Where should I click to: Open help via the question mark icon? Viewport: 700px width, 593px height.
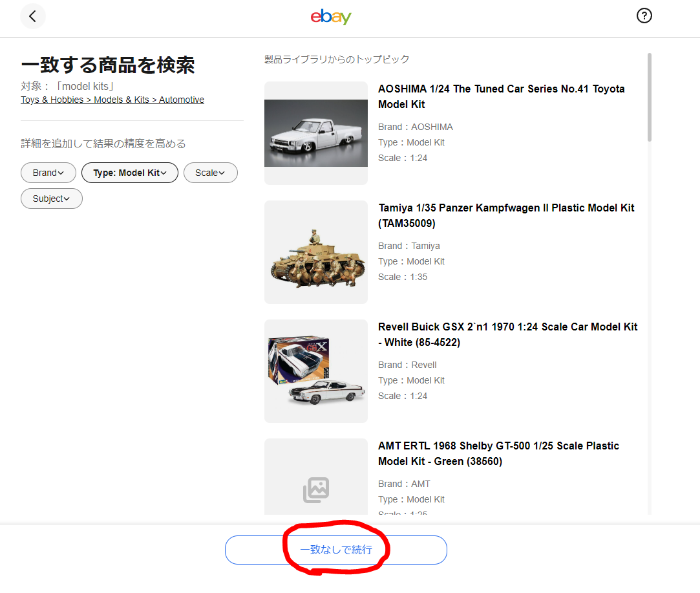644,16
